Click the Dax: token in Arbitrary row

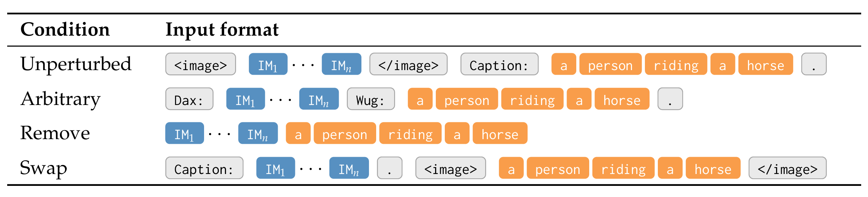tap(189, 99)
